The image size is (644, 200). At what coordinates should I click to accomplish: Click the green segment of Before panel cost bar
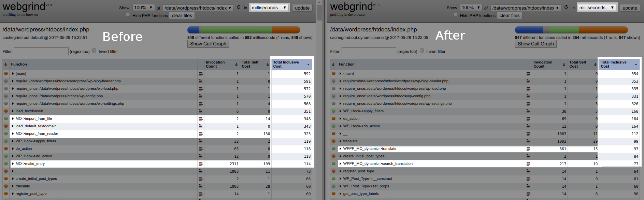(x=235, y=30)
